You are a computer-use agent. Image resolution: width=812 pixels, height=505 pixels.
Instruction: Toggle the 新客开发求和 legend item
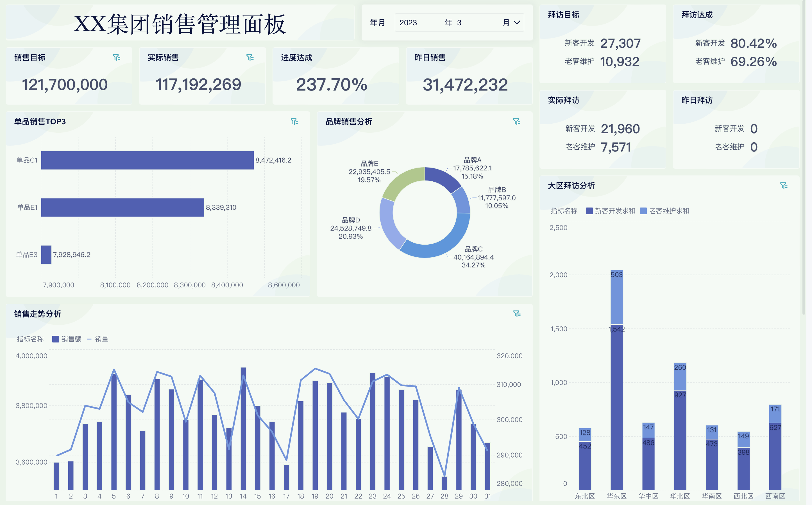(611, 211)
